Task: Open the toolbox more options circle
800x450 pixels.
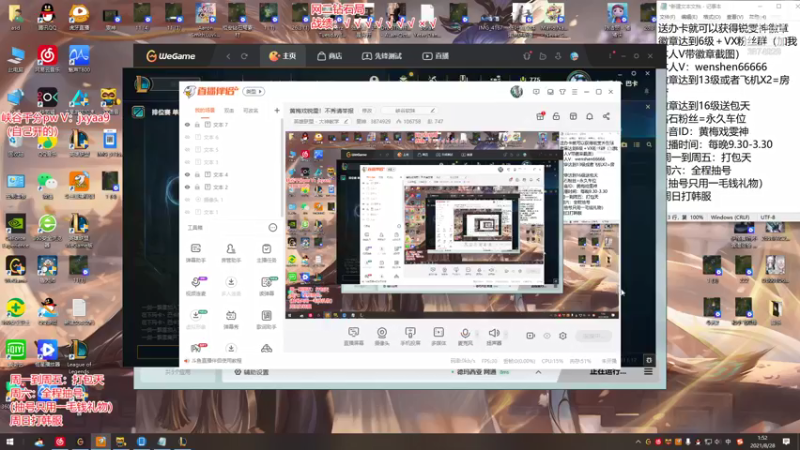Action: 272,228
